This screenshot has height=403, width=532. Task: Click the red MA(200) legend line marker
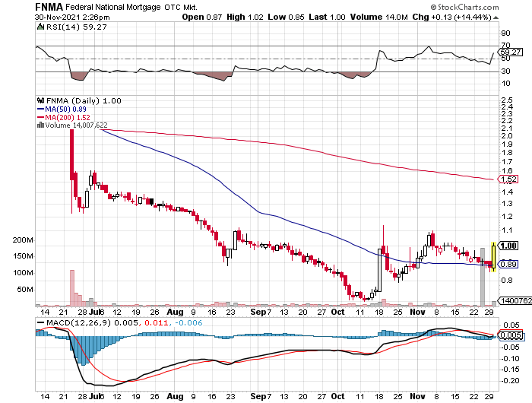[41, 117]
